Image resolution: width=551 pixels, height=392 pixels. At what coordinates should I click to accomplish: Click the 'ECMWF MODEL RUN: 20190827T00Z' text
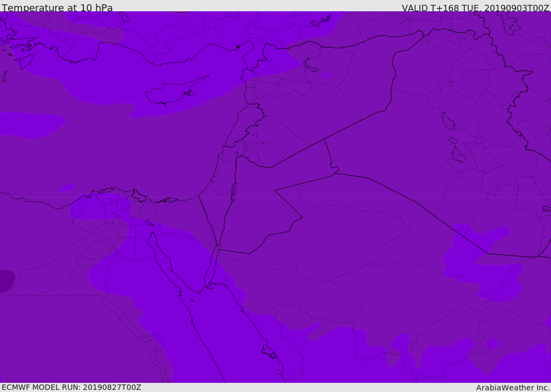coord(72,387)
